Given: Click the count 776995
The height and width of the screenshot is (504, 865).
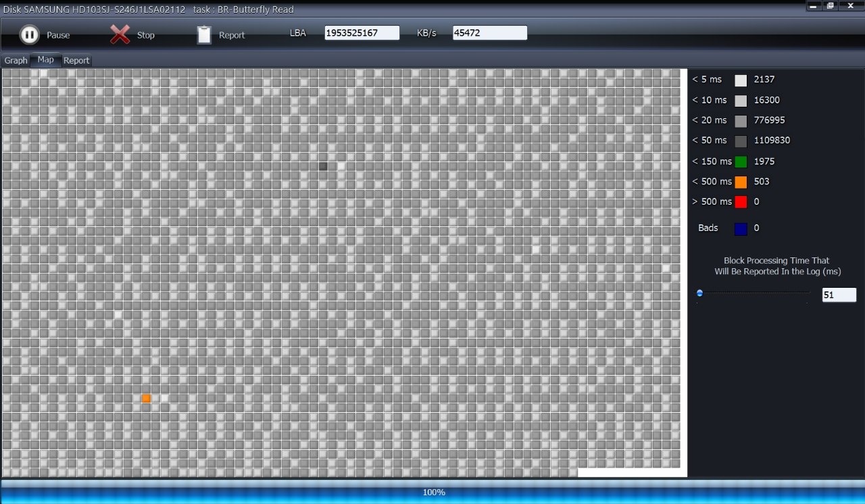Looking at the screenshot, I should [770, 120].
